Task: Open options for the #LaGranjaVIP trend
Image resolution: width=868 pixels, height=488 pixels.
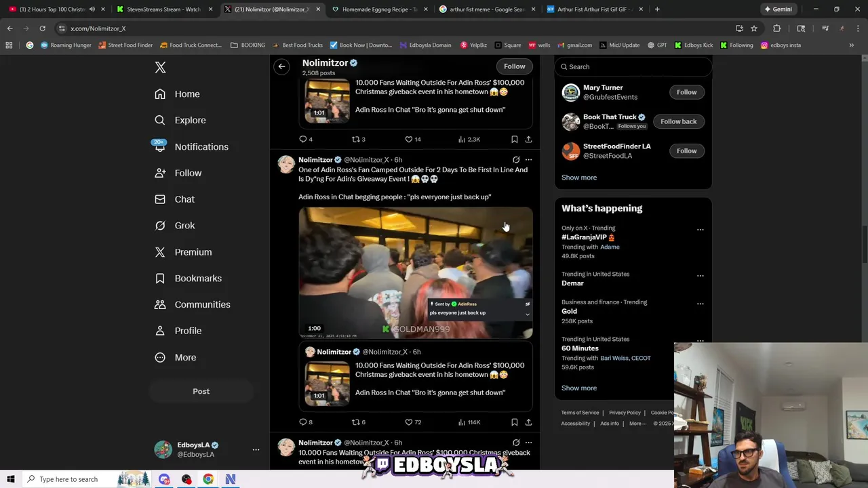Action: coord(700,230)
